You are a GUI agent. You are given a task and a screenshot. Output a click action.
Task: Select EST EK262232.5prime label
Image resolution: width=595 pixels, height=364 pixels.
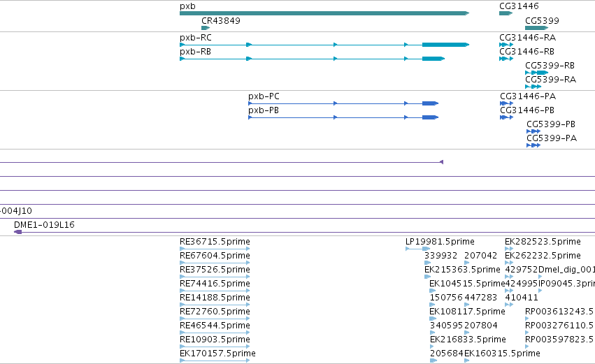[x=543, y=256]
